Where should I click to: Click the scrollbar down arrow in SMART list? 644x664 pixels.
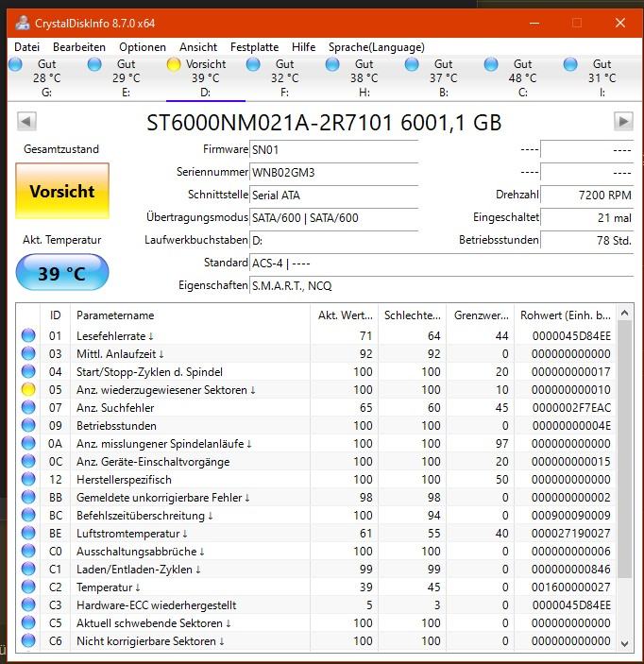tap(624, 643)
